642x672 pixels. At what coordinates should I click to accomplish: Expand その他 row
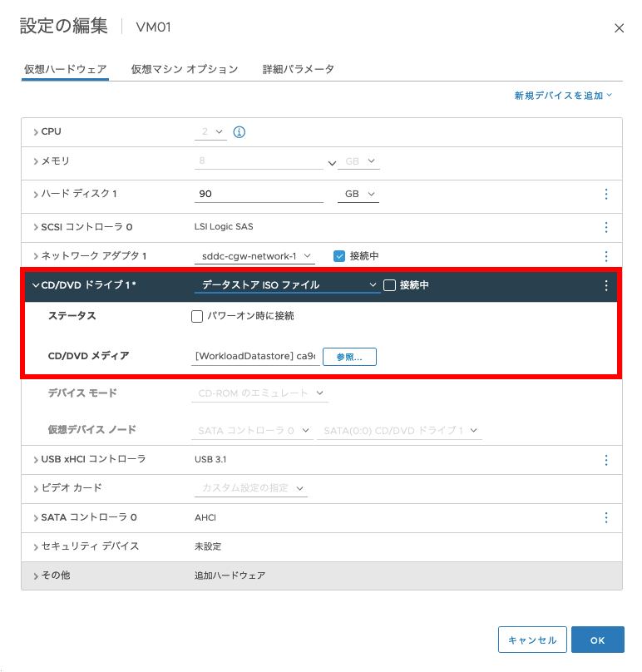click(36, 576)
